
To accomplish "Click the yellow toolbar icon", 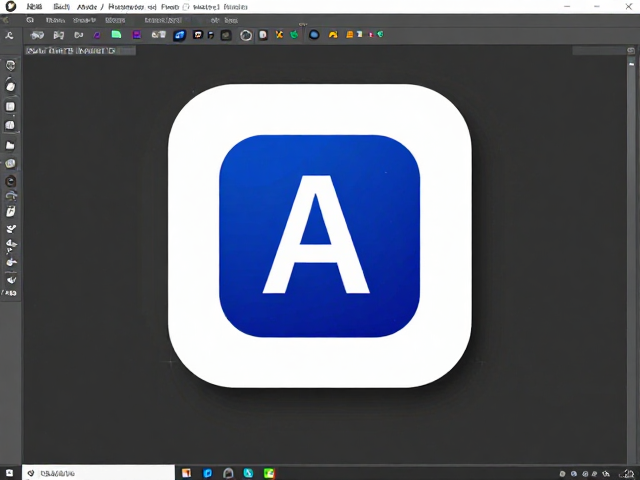I will pyautogui.click(x=333, y=35).
